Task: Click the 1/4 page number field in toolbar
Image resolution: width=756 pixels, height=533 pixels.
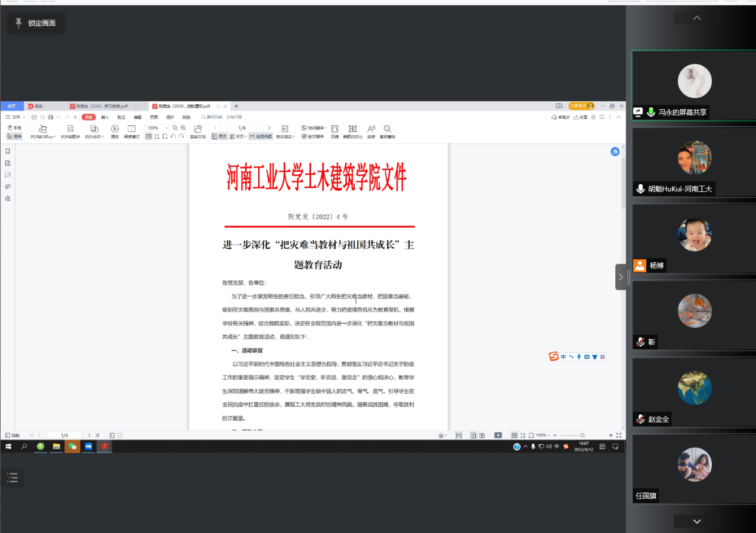Action: pos(242,128)
